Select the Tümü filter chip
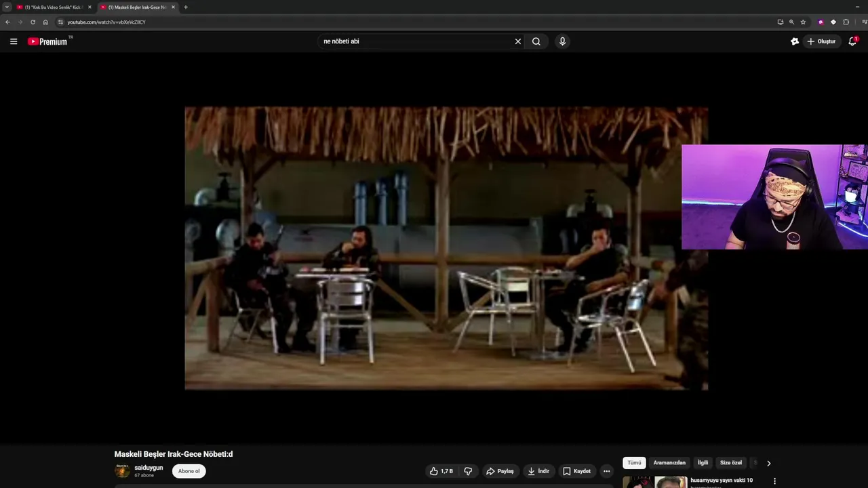This screenshot has width=868, height=488. [x=634, y=463]
